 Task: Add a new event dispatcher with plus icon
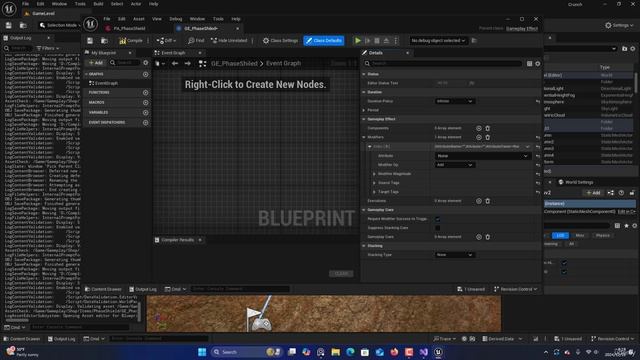146,122
